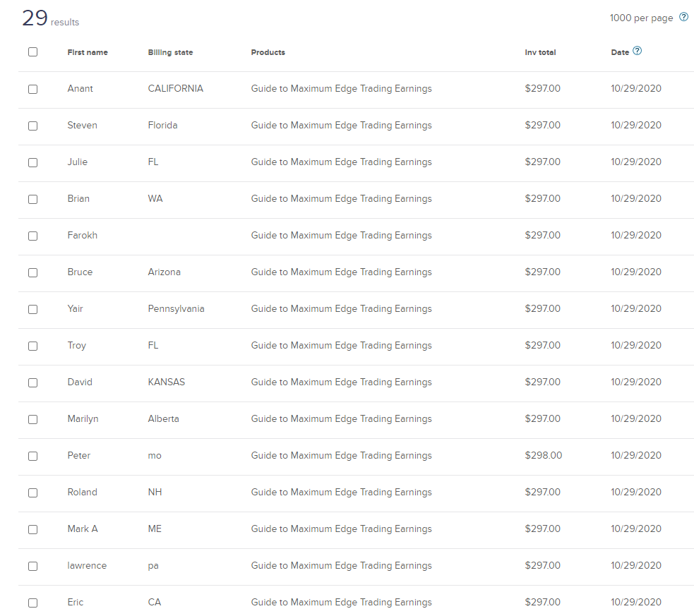This screenshot has width=694, height=616.
Task: Check the box for Anant's row
Action: (x=32, y=89)
